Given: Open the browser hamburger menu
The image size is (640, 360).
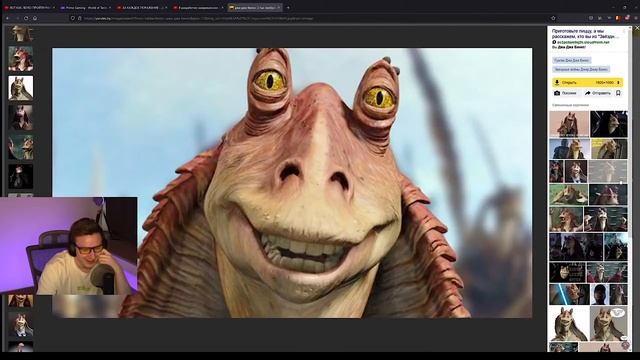Looking at the screenshot, I should click(x=635, y=18).
